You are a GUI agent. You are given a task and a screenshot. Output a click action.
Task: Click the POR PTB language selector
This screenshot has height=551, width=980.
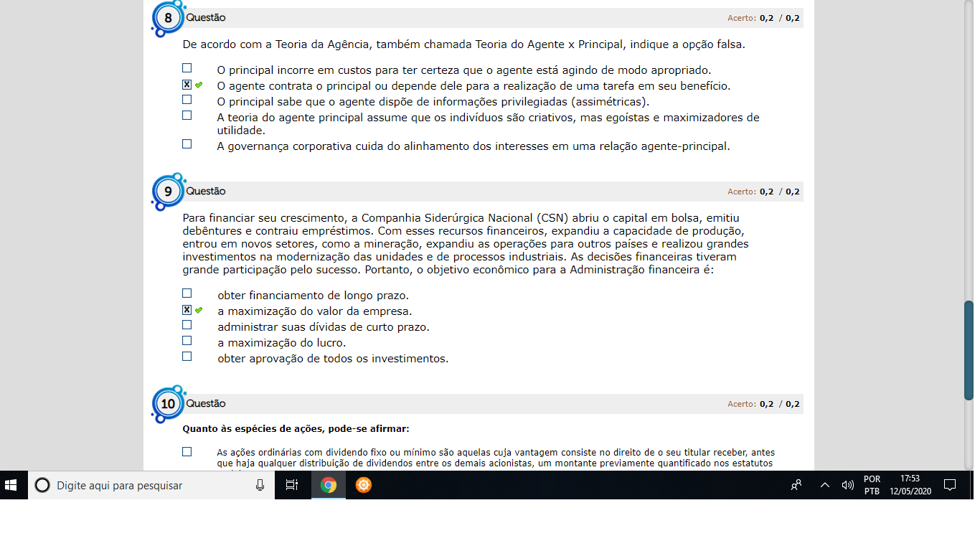click(872, 485)
